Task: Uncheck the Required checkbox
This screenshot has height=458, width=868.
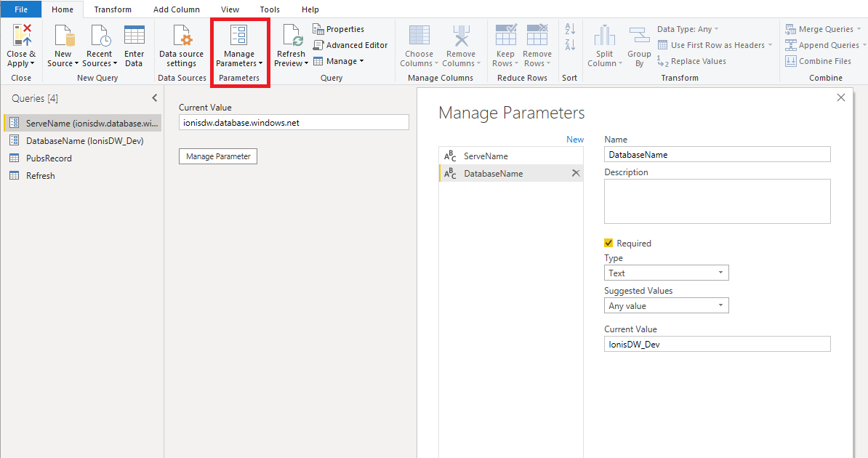Action: [x=608, y=243]
